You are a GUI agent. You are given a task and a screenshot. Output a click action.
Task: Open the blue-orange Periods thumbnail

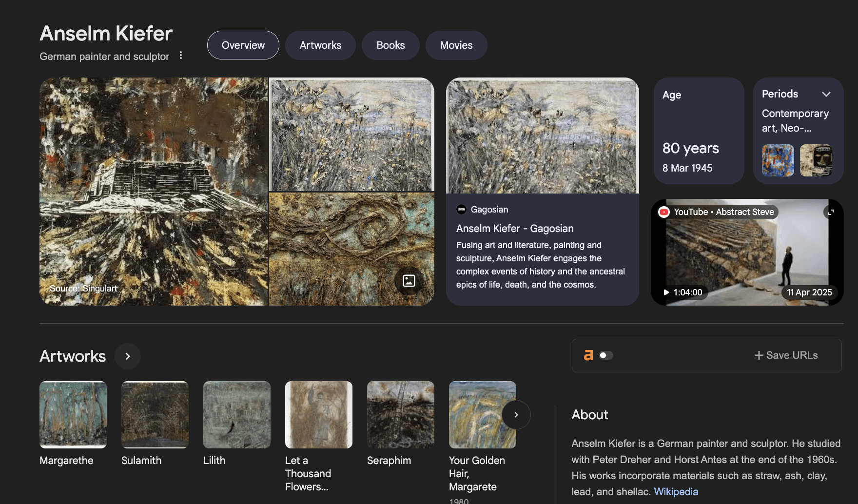(778, 160)
